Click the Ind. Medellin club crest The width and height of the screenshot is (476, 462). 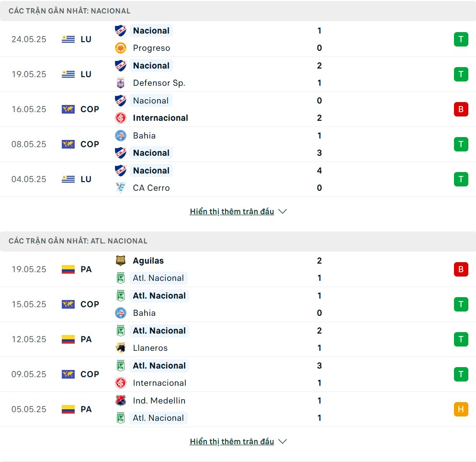tap(121, 401)
